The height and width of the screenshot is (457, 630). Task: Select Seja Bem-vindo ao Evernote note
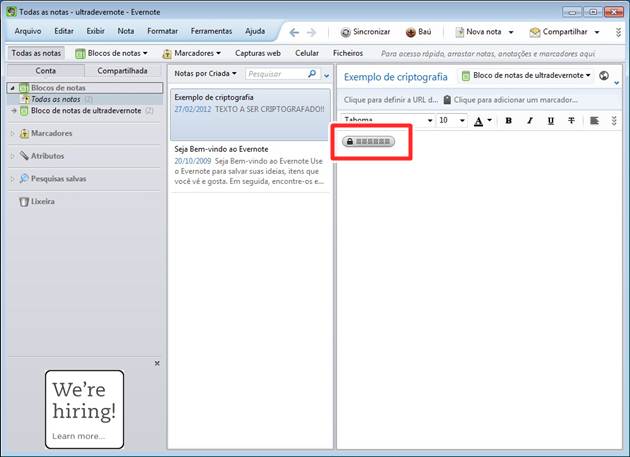250,166
